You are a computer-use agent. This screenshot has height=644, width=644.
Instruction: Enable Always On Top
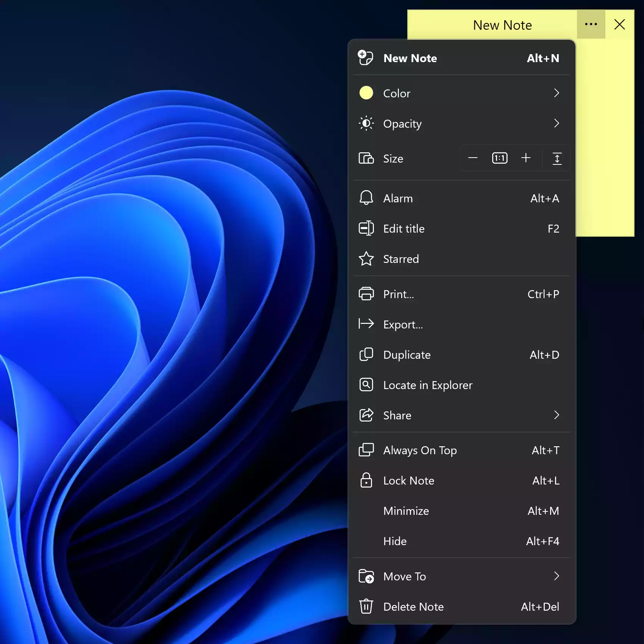click(x=420, y=450)
